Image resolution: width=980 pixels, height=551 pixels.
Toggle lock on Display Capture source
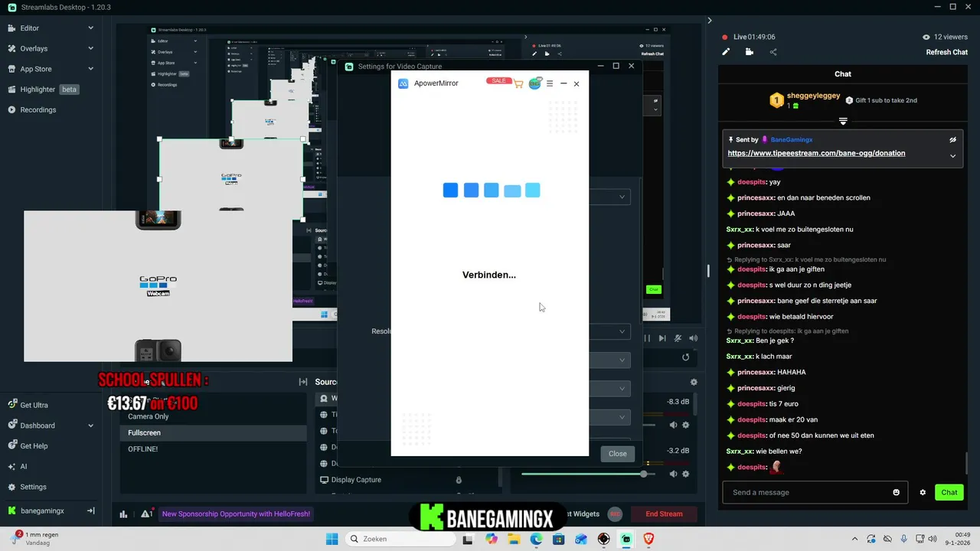click(459, 480)
